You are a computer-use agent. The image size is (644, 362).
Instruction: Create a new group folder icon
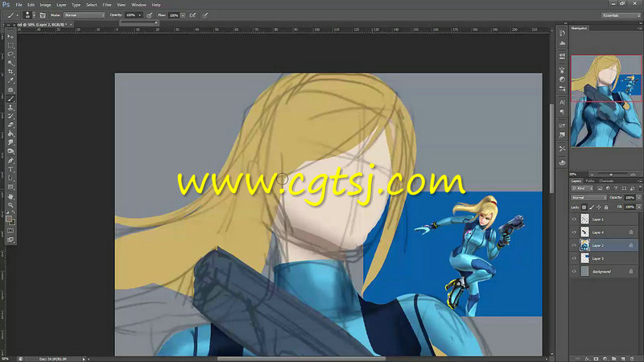(614, 359)
